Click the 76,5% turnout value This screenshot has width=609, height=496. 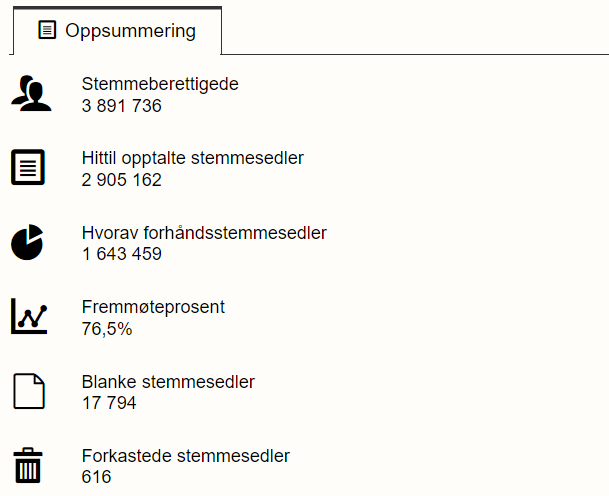coord(106,328)
